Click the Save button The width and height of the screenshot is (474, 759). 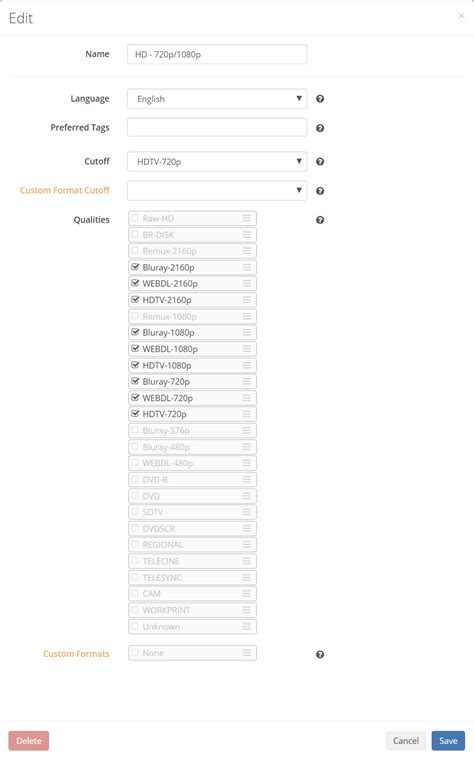448,741
